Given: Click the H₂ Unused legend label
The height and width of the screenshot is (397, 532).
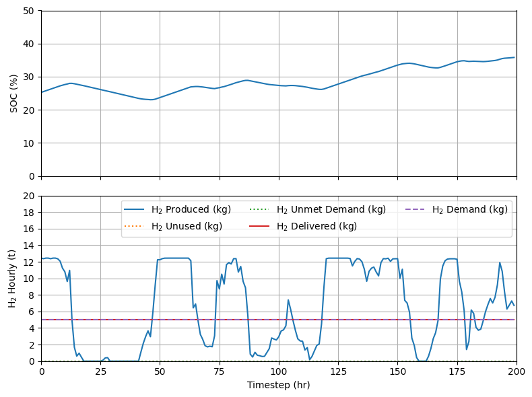Looking at the screenshot, I should tap(187, 226).
